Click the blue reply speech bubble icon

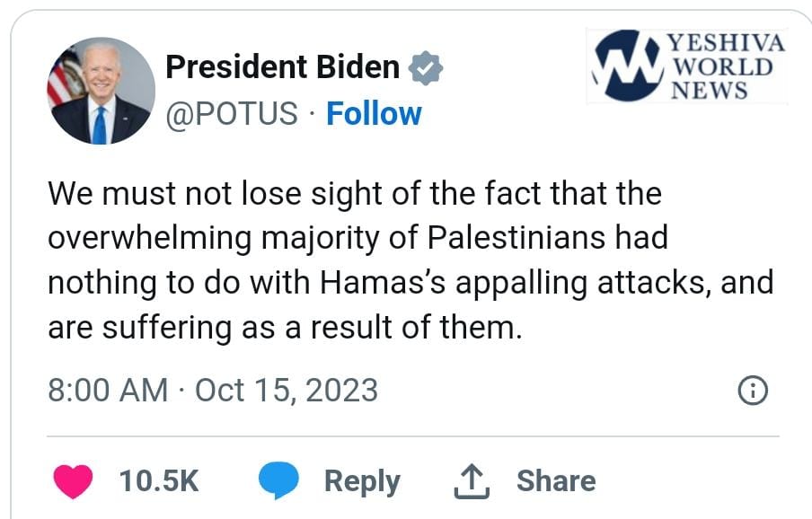pyautogui.click(x=278, y=481)
